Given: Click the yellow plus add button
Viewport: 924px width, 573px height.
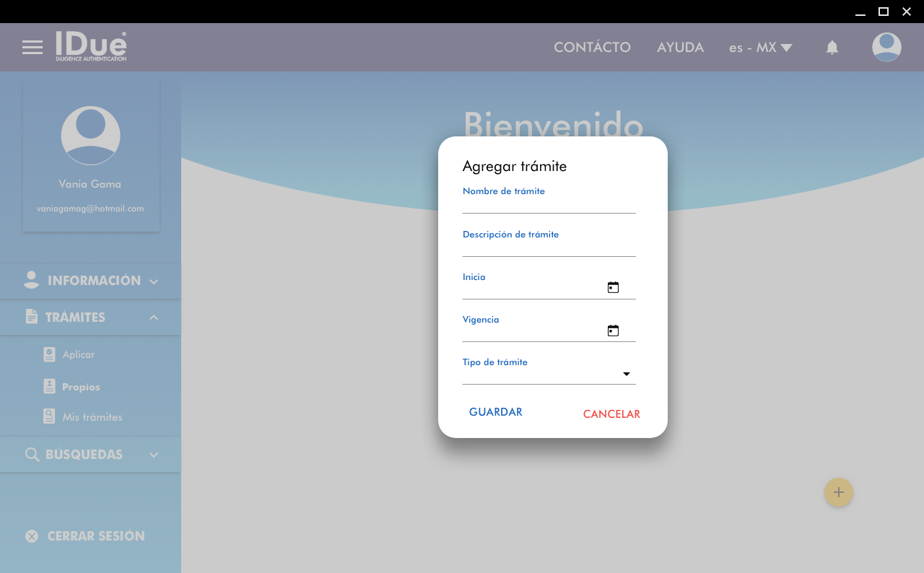Looking at the screenshot, I should point(838,492).
